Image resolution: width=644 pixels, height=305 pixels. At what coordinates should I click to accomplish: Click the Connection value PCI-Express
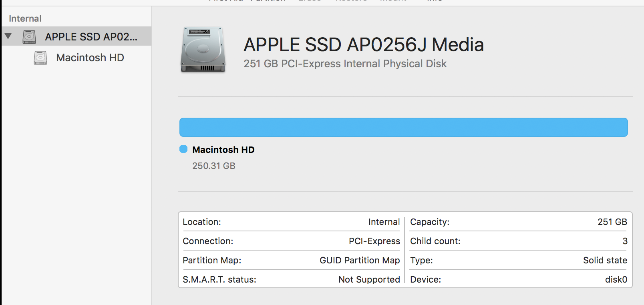coord(374,241)
